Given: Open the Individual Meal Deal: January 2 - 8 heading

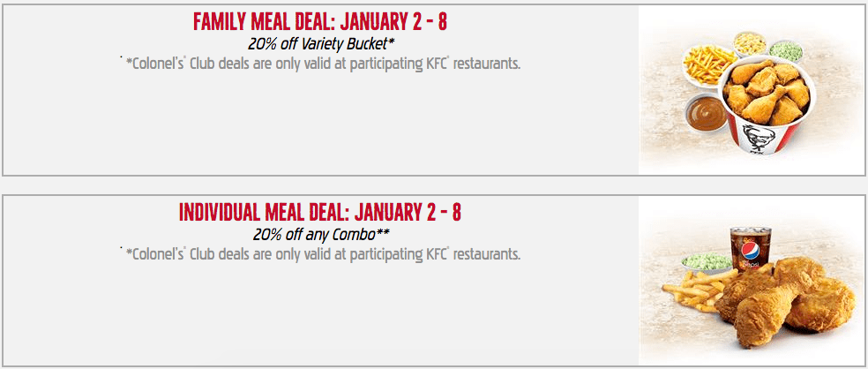Looking at the screenshot, I should point(320,212).
